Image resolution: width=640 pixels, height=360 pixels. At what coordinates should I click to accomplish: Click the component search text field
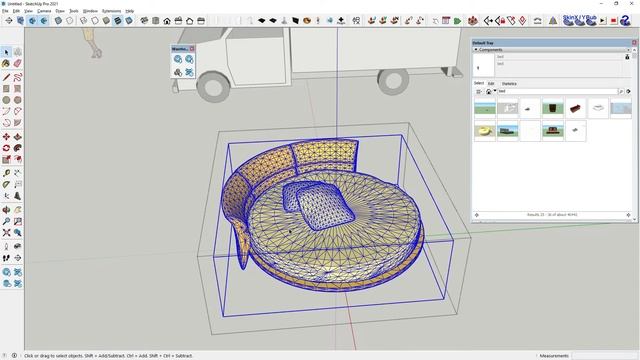(558, 91)
